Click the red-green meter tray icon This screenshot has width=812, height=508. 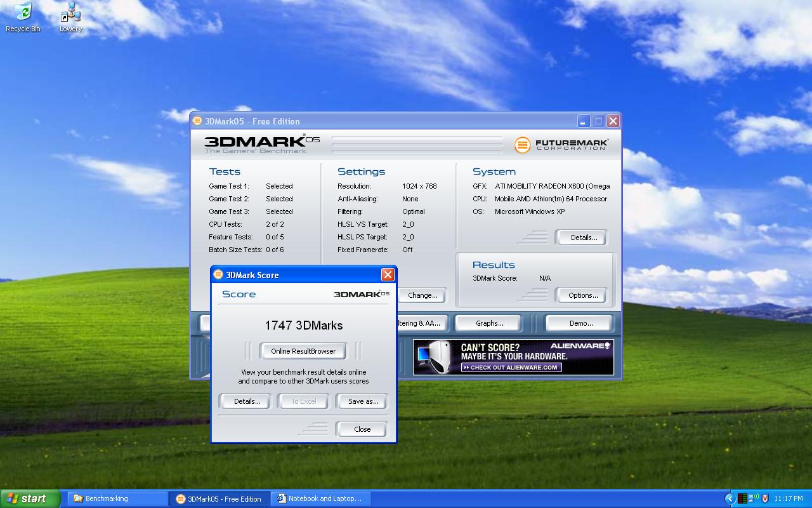[x=742, y=498]
